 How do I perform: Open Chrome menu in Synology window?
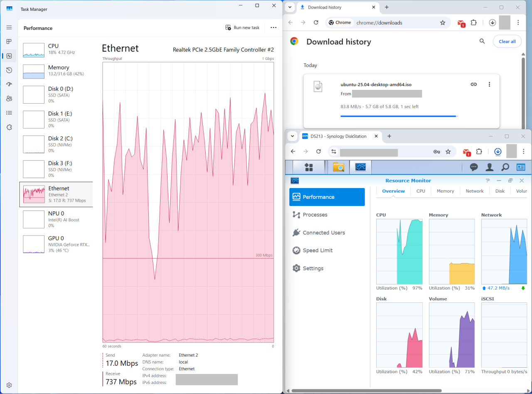coord(524,151)
